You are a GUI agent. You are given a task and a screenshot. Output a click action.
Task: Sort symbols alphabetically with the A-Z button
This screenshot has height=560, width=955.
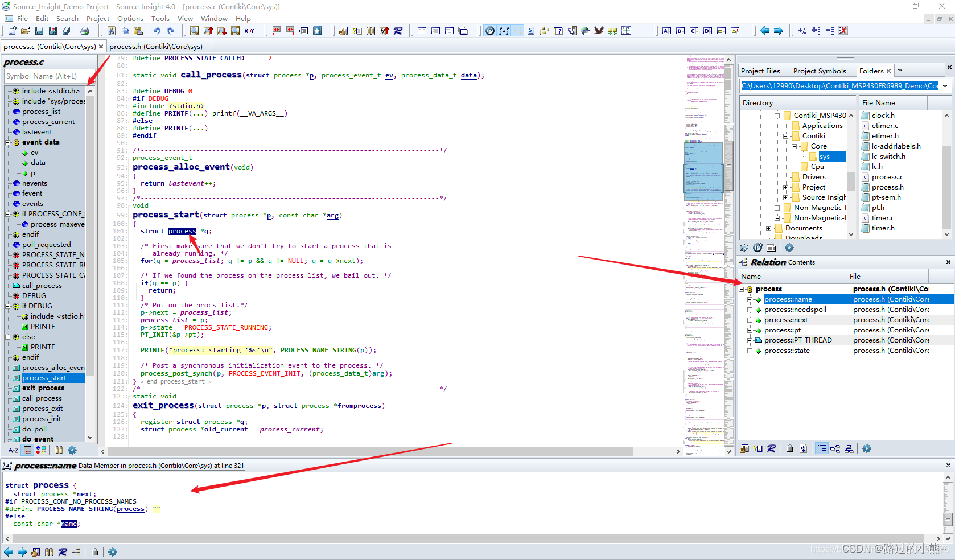[13, 450]
